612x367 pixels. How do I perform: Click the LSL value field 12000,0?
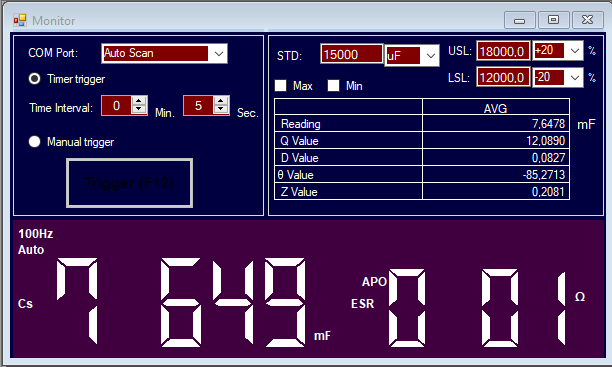[503, 77]
